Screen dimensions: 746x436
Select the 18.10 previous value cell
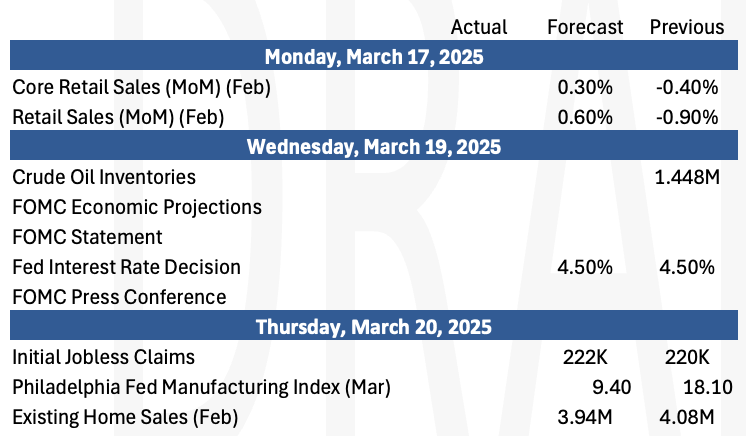click(x=708, y=387)
